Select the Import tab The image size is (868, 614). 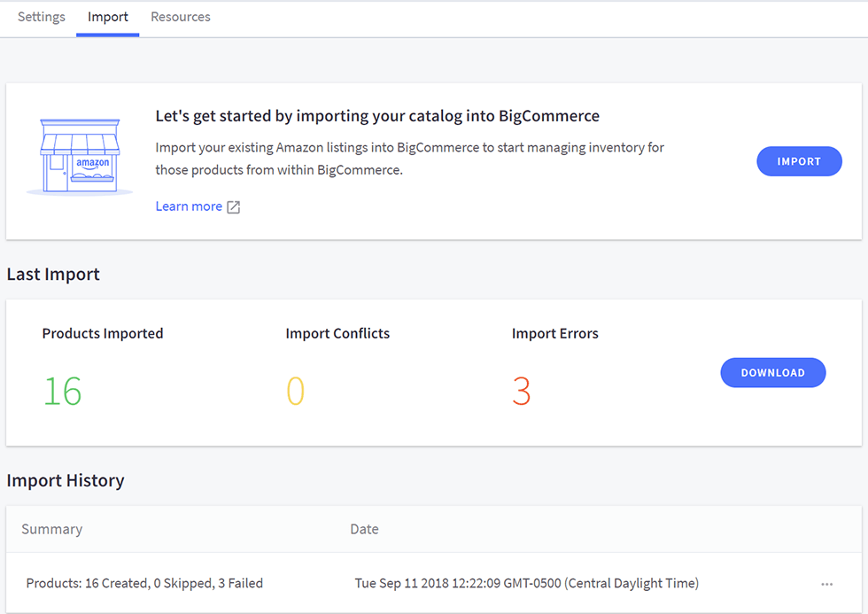(107, 16)
